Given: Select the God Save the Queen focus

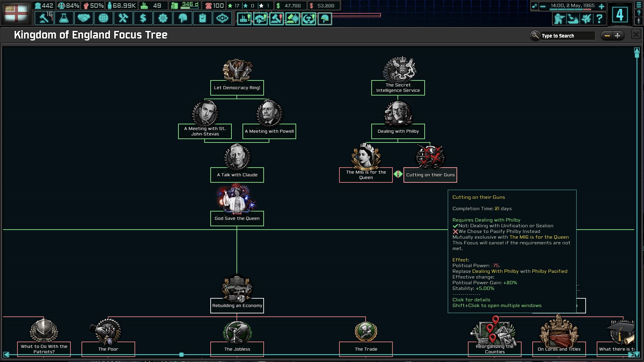Looking at the screenshot, I should [237, 218].
